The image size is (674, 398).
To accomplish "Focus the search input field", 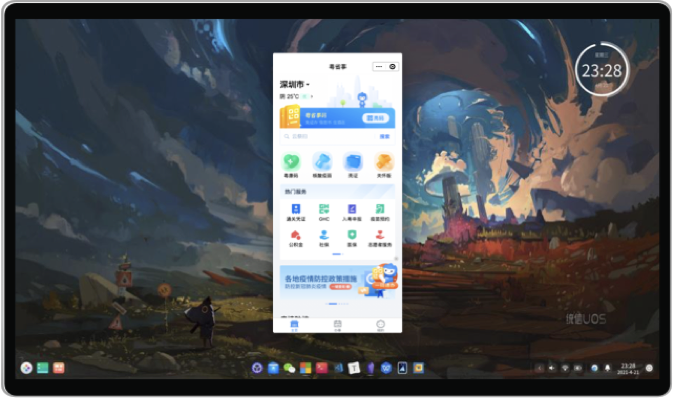I will pyautogui.click(x=329, y=136).
